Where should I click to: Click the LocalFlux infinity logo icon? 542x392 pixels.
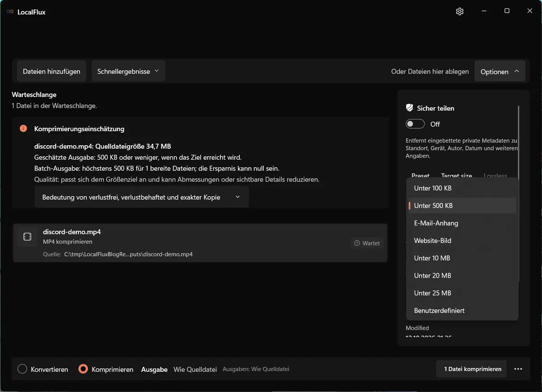coord(10,12)
